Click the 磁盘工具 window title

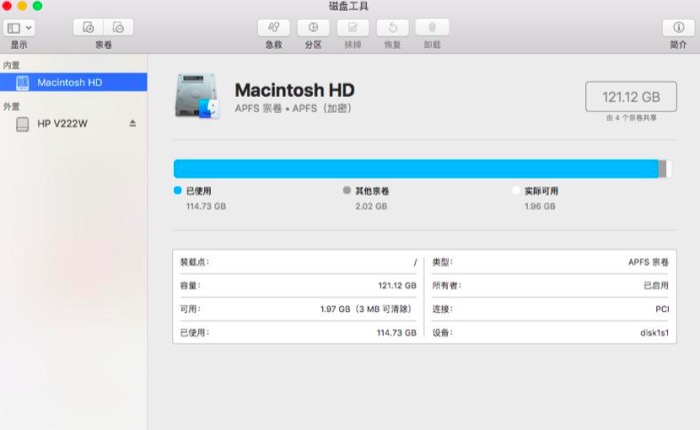pos(349,6)
